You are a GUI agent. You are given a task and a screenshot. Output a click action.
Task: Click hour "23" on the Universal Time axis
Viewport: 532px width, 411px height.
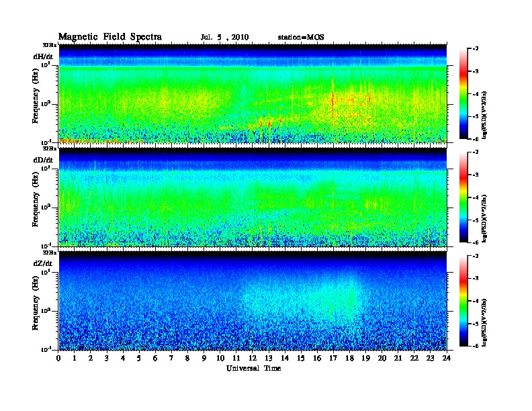[x=430, y=358]
